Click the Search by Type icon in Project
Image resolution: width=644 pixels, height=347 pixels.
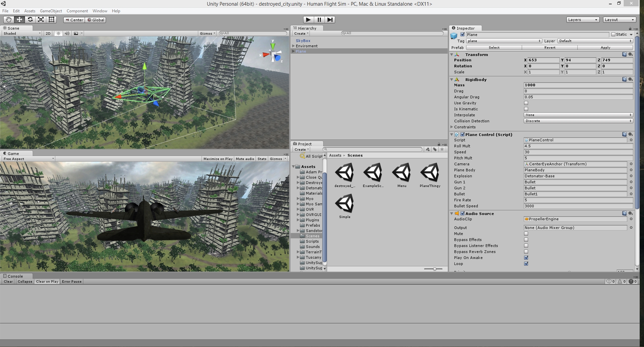click(428, 149)
